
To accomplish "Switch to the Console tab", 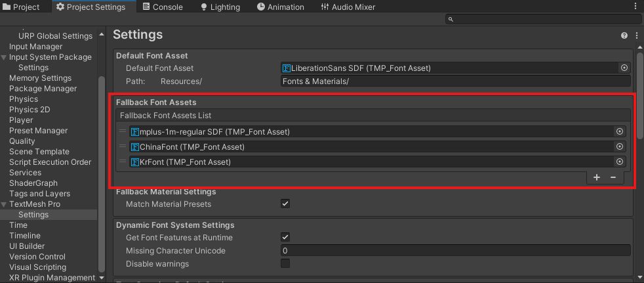I will (x=163, y=7).
